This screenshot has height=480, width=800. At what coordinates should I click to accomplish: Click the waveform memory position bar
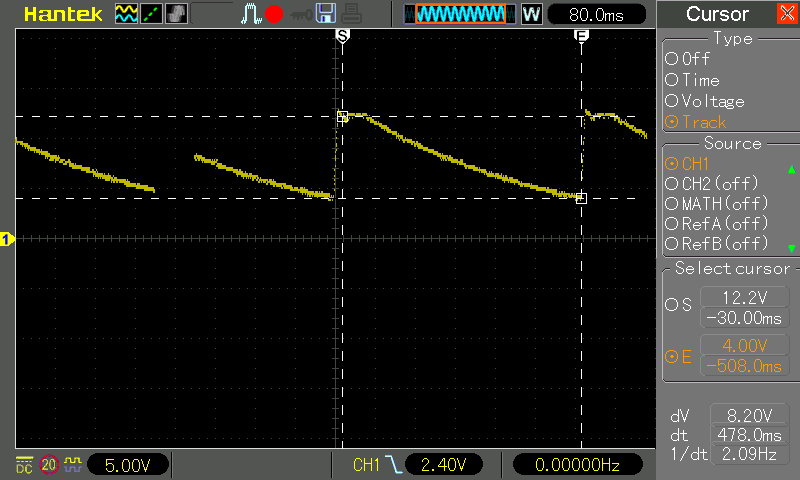pos(460,14)
